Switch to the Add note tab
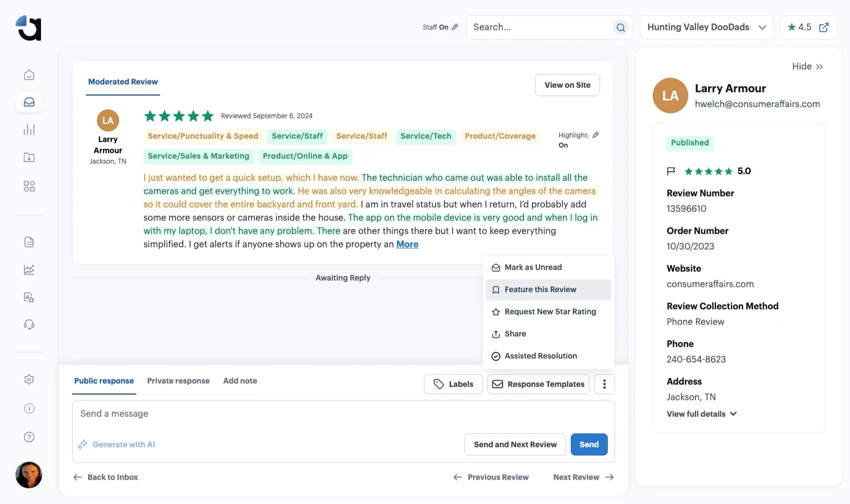The width and height of the screenshot is (850, 504). [240, 381]
